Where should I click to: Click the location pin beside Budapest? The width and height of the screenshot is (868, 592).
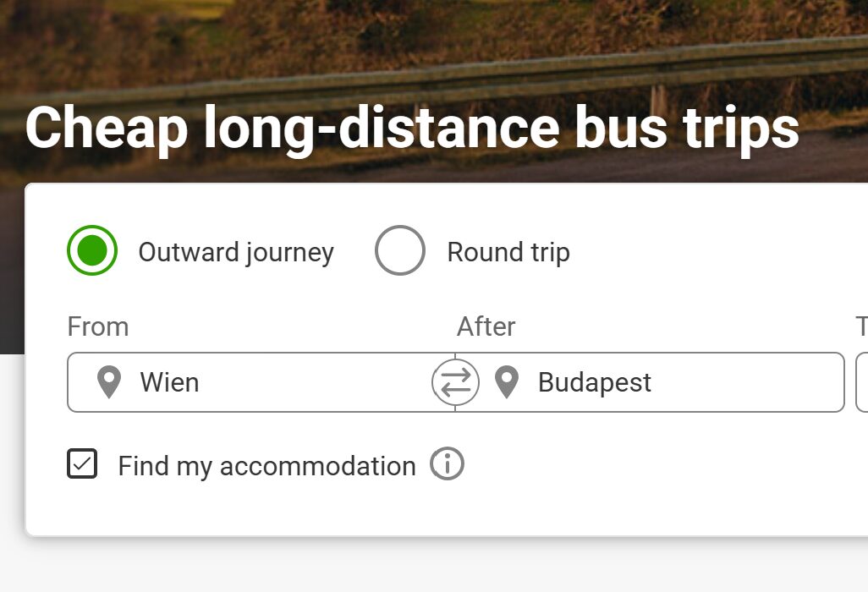click(x=506, y=382)
